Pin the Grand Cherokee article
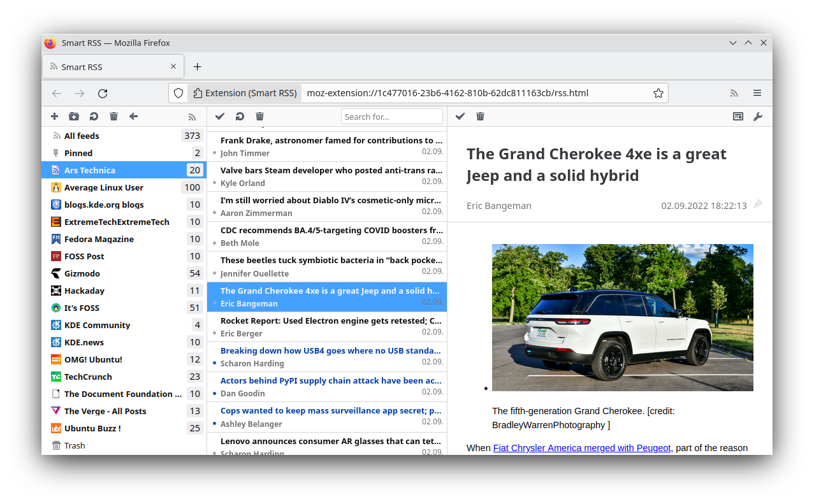 point(757,205)
